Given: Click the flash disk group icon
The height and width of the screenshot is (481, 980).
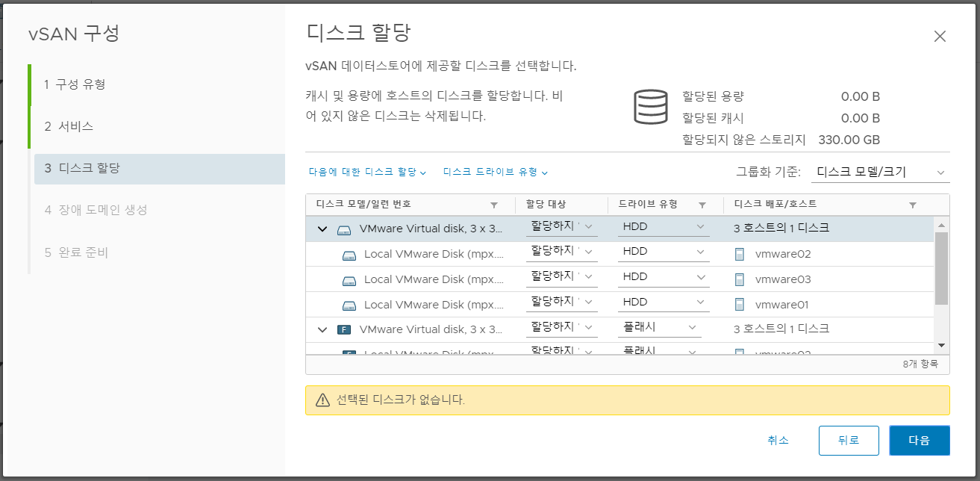Looking at the screenshot, I should (x=344, y=329).
